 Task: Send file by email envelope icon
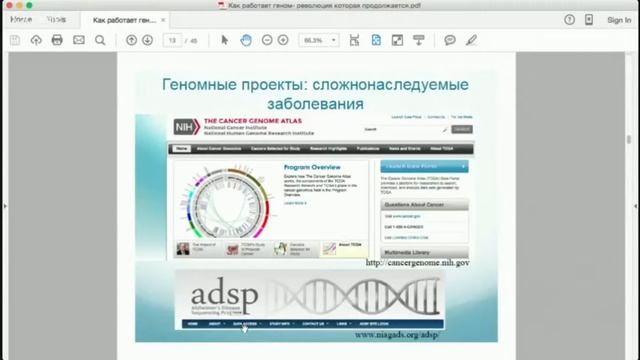(79, 40)
